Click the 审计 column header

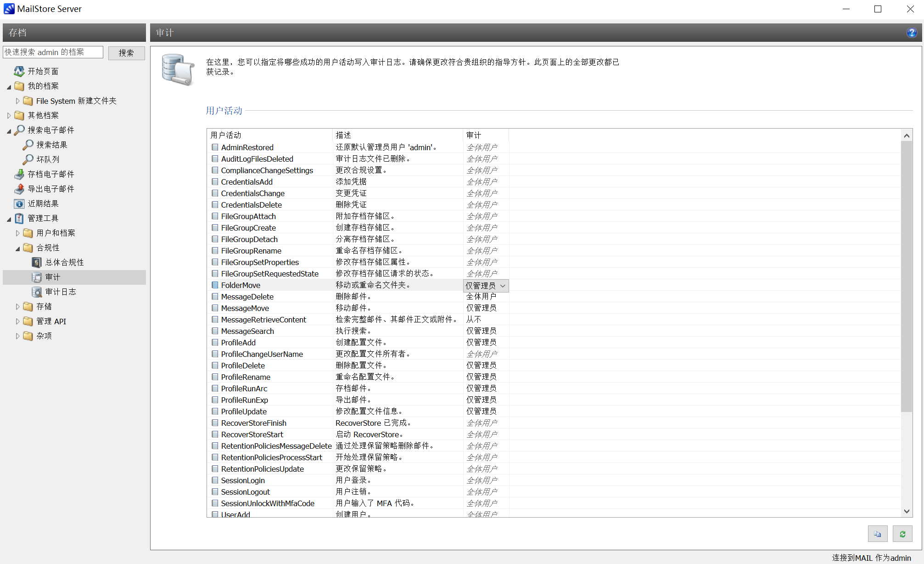[x=486, y=135]
